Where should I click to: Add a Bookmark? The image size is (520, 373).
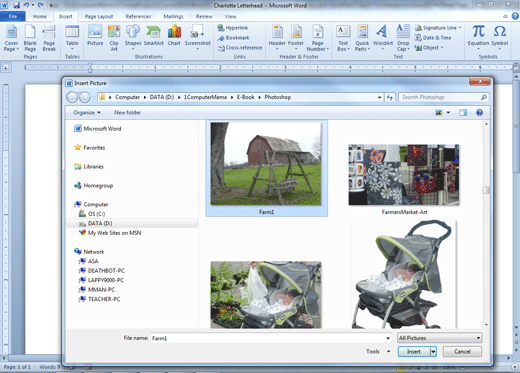pos(233,38)
